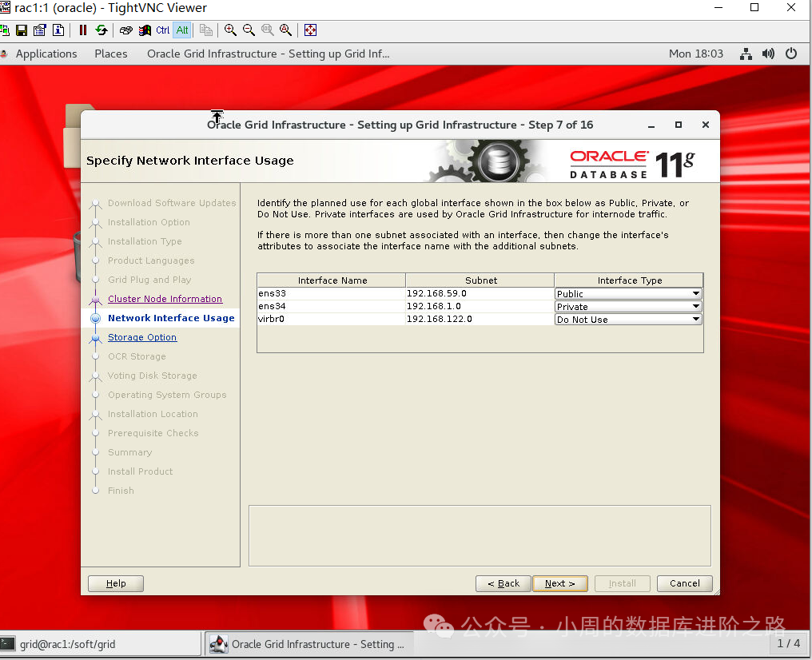Click the zoom 100% magnifier icon

(267, 30)
